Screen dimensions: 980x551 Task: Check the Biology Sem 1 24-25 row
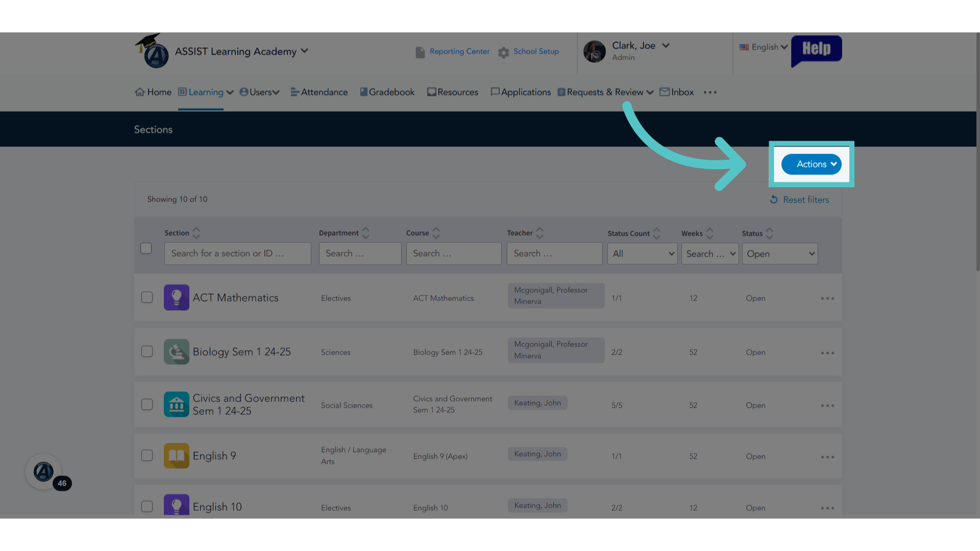(x=147, y=352)
